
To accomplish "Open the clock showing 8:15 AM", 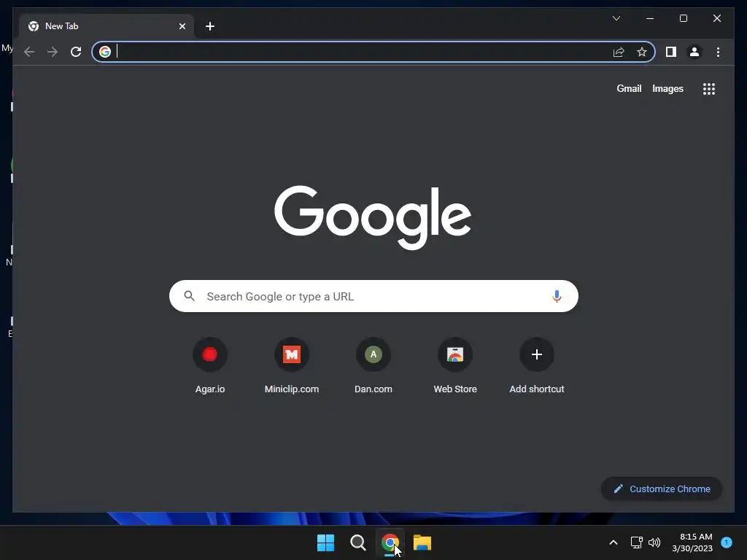I will tap(692, 542).
